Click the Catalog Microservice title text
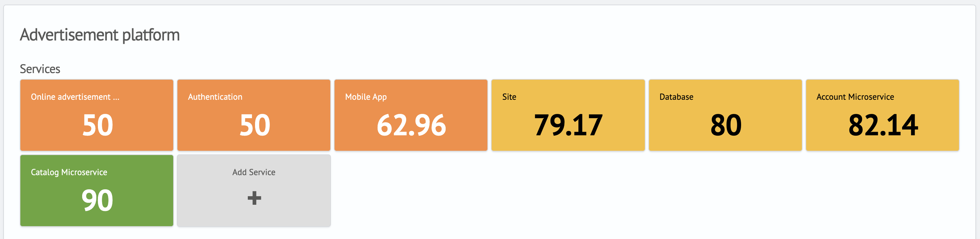 pos(69,172)
